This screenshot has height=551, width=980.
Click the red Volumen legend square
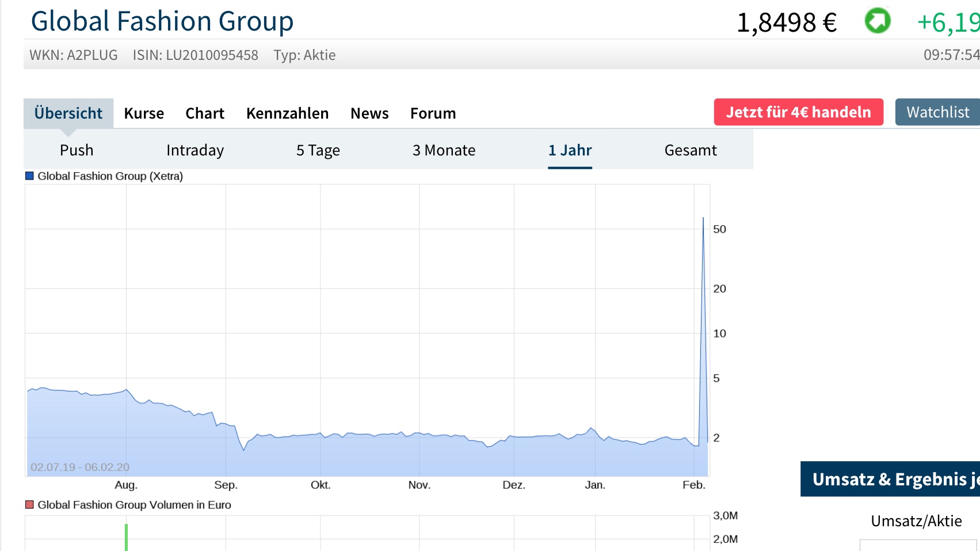(30, 505)
